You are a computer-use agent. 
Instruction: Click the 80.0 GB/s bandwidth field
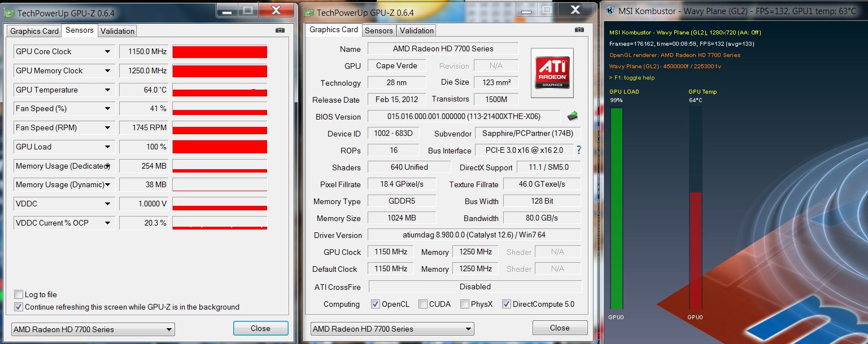click(x=542, y=218)
